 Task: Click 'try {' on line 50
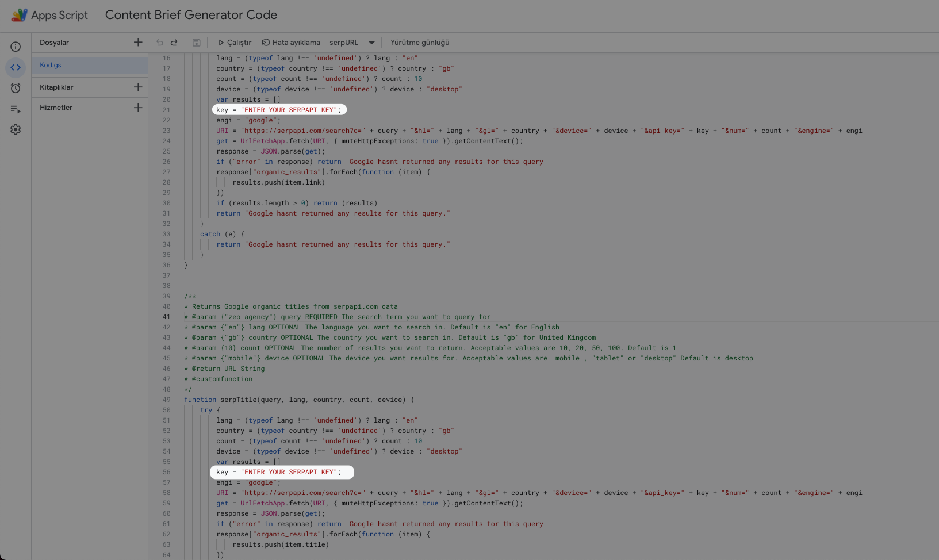point(210,410)
